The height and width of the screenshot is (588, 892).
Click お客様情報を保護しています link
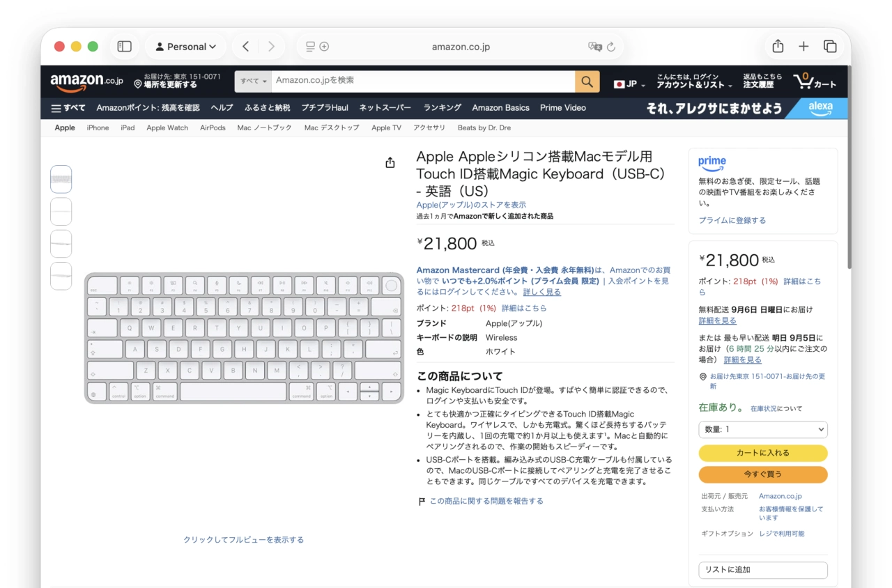[791, 513]
